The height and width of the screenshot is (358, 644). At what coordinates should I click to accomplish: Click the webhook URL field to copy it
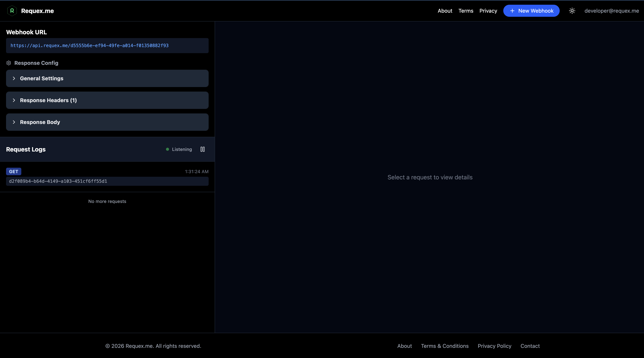coord(107,45)
